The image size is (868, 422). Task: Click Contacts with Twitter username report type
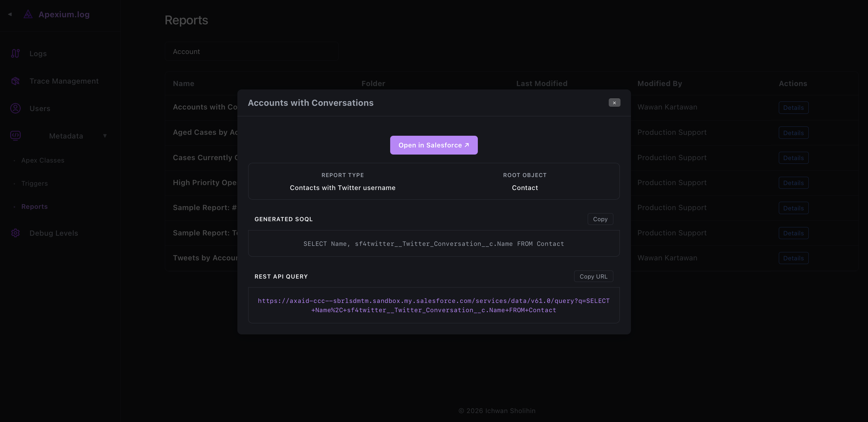click(x=343, y=188)
